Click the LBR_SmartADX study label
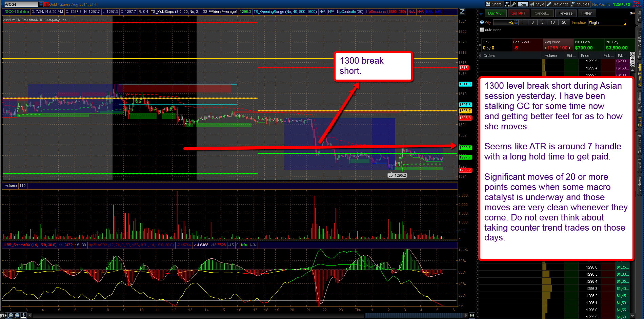The height and width of the screenshot is (319, 644). 30,245
